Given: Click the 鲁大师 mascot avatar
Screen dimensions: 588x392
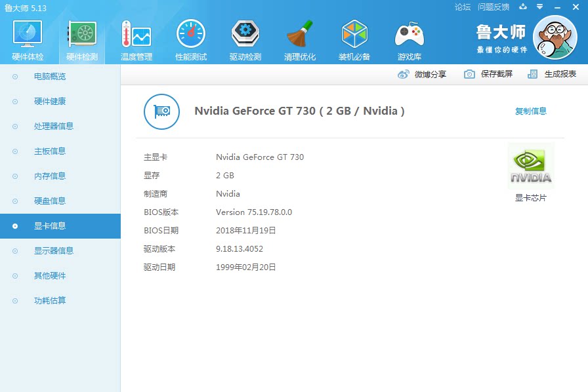Looking at the screenshot, I should pyautogui.click(x=555, y=37).
